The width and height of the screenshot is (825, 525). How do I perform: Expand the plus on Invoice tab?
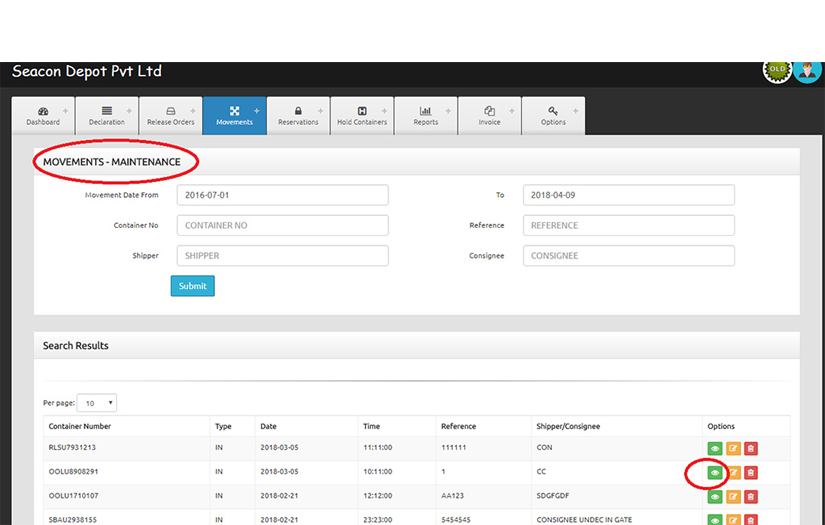(511, 111)
